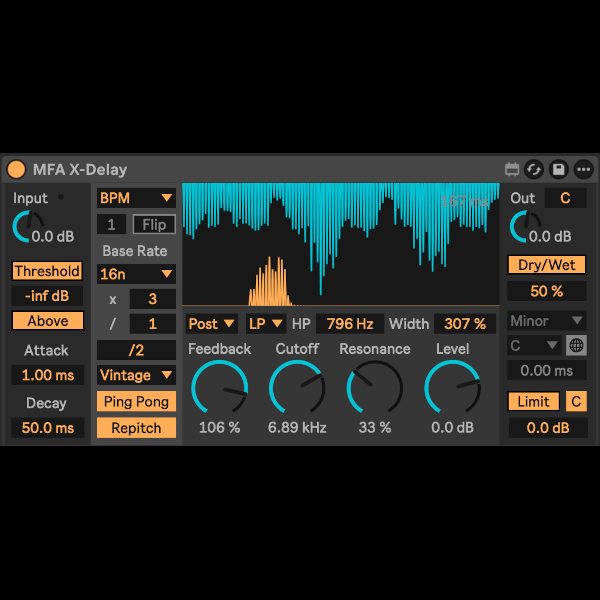Open the Vintage delay mode dropdown
600x600 pixels.
tap(136, 375)
